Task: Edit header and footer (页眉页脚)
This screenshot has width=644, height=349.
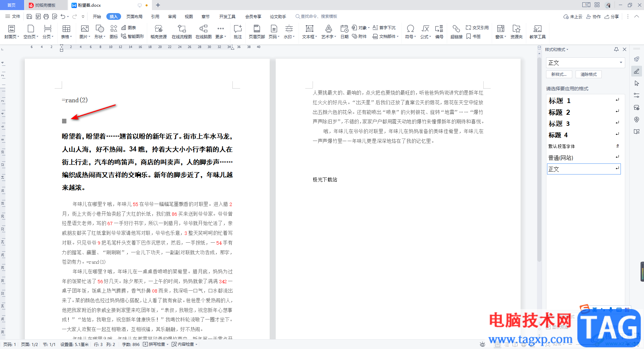Action: point(257,32)
